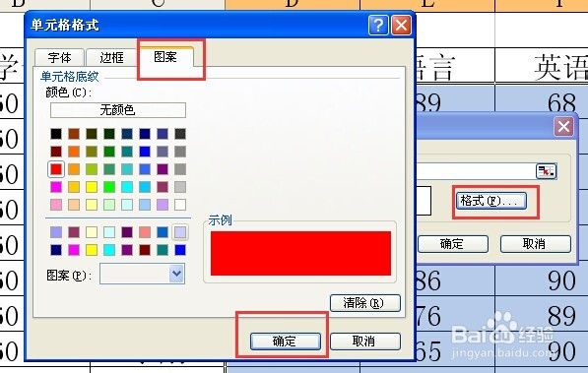The width and height of the screenshot is (588, 373).
Task: Select the 图案 tab
Action: pyautogui.click(x=165, y=57)
